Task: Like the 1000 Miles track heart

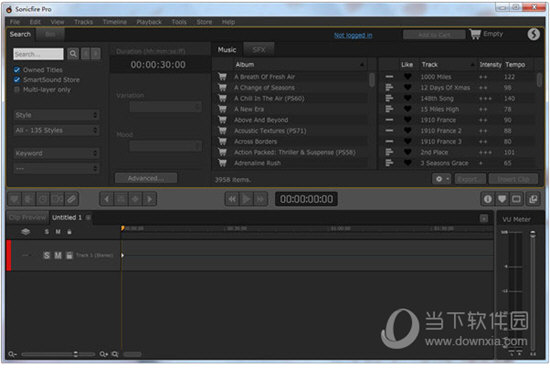Action: pyautogui.click(x=407, y=76)
